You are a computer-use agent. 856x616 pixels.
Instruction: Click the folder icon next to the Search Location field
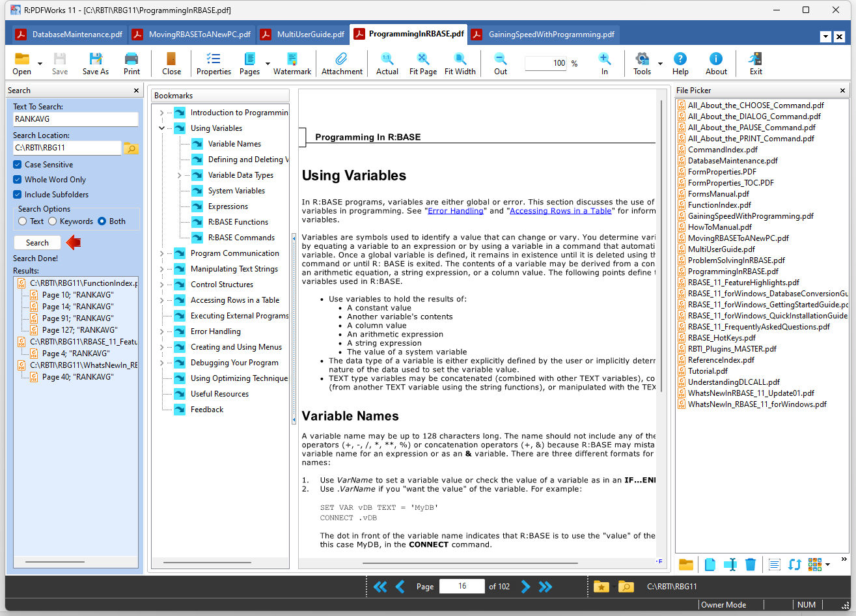pos(131,148)
